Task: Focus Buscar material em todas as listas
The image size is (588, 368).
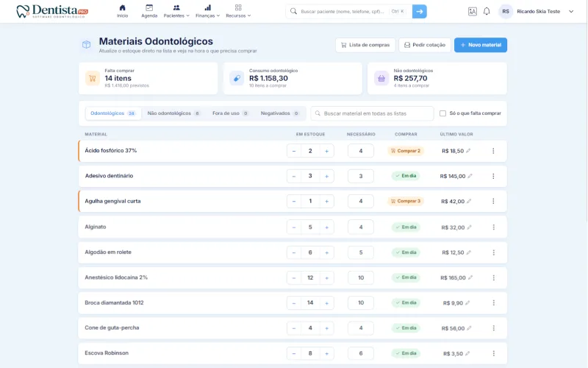Action: [x=372, y=113]
